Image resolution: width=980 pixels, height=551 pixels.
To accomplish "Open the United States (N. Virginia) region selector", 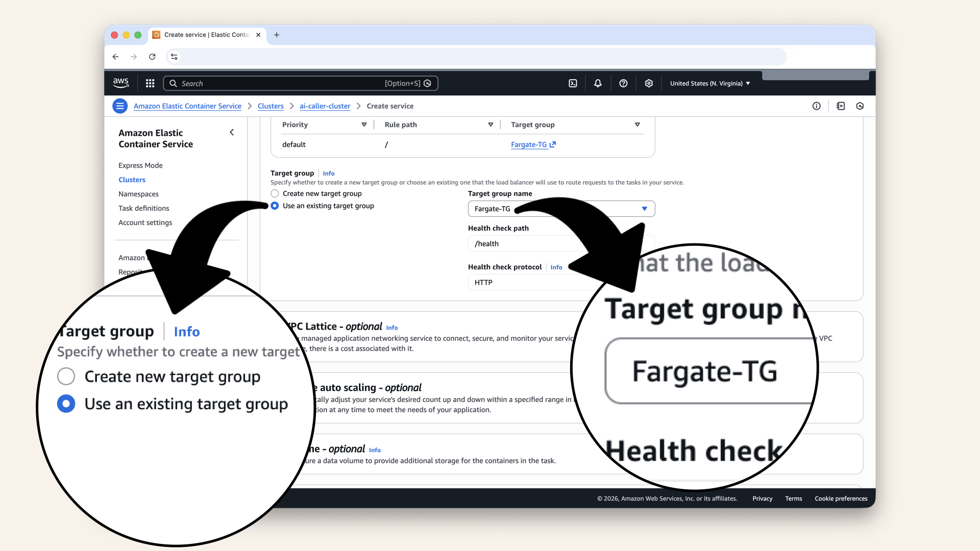I will point(709,83).
